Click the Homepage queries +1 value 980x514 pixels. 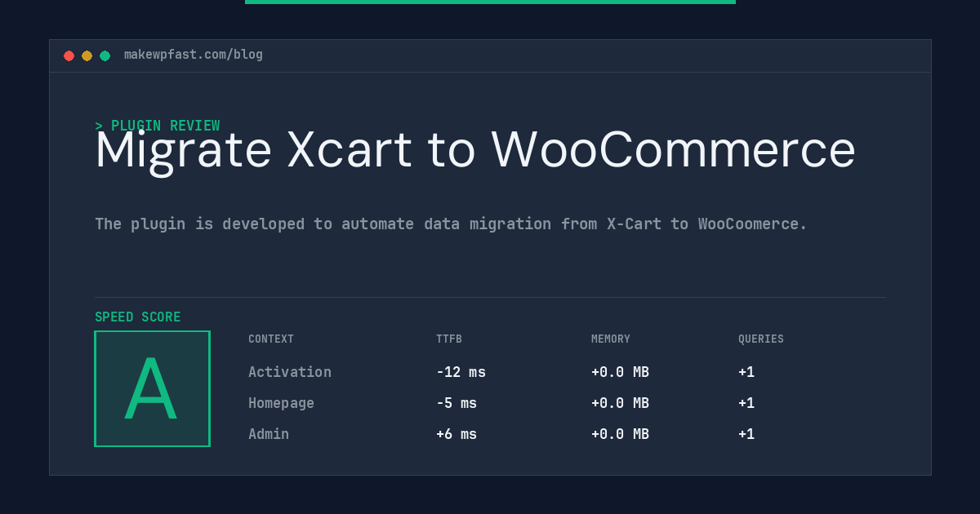click(746, 403)
